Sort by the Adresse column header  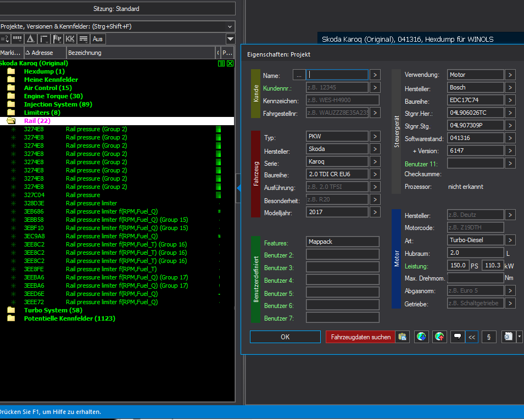click(x=43, y=53)
